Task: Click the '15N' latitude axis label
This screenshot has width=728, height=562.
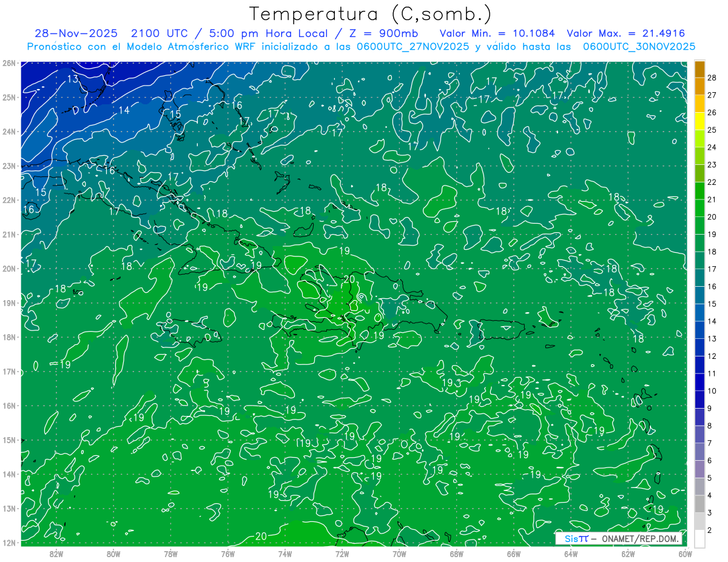Action: (x=8, y=440)
